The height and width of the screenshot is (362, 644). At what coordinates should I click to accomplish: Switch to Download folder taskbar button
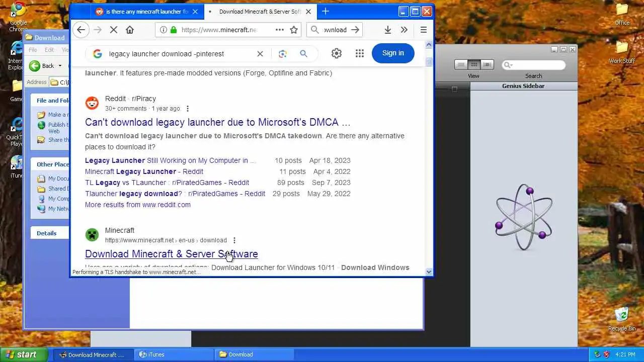254,354
